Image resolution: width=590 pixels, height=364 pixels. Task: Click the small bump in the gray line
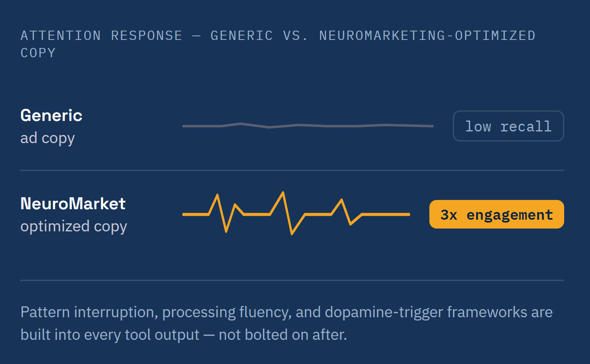tap(241, 124)
